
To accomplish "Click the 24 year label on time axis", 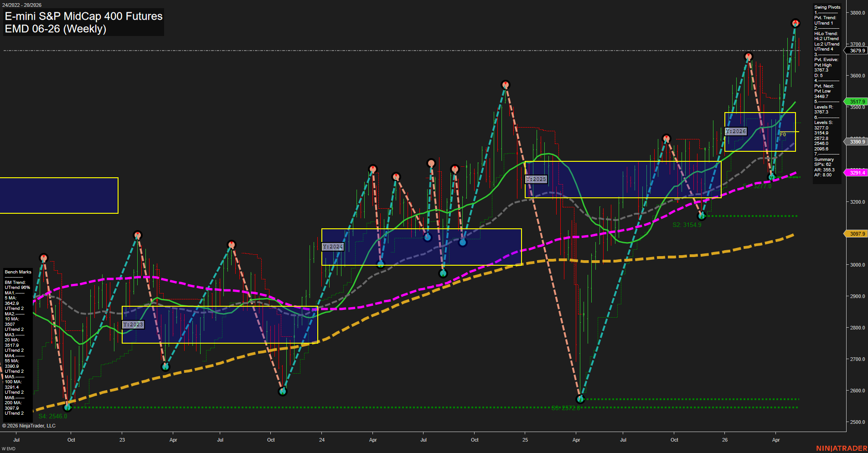I will pyautogui.click(x=322, y=440).
